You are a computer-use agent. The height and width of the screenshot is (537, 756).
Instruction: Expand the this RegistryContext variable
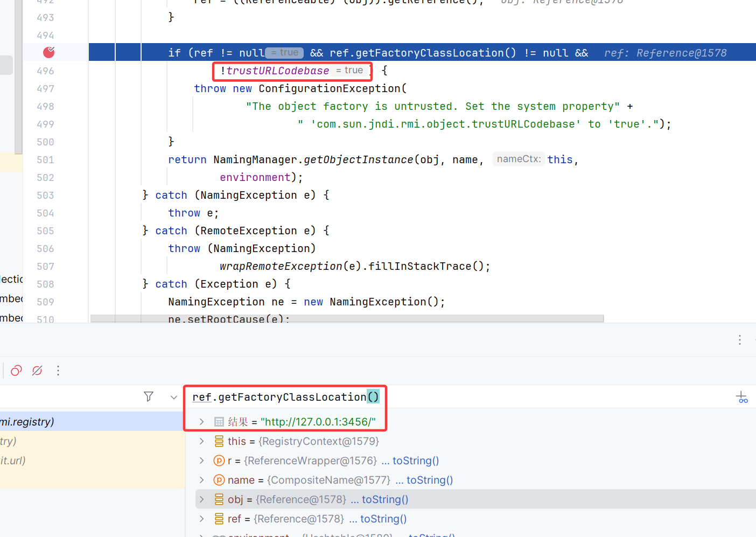201,441
